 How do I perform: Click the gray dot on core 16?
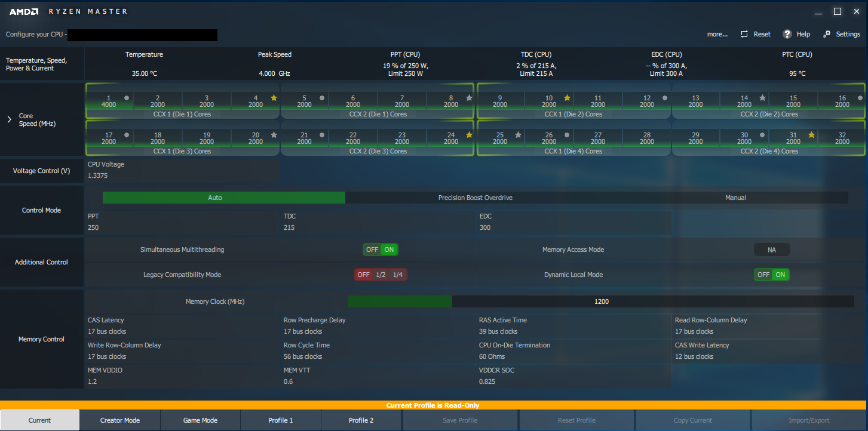860,98
